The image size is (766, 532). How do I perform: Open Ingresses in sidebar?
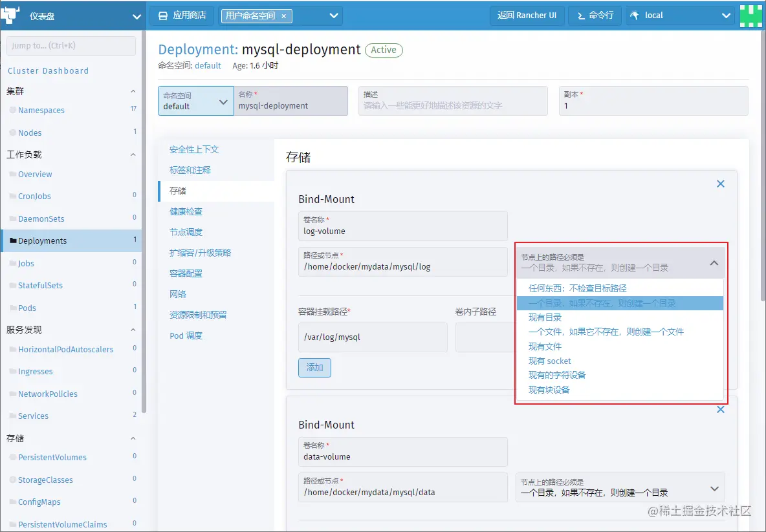[36, 372]
